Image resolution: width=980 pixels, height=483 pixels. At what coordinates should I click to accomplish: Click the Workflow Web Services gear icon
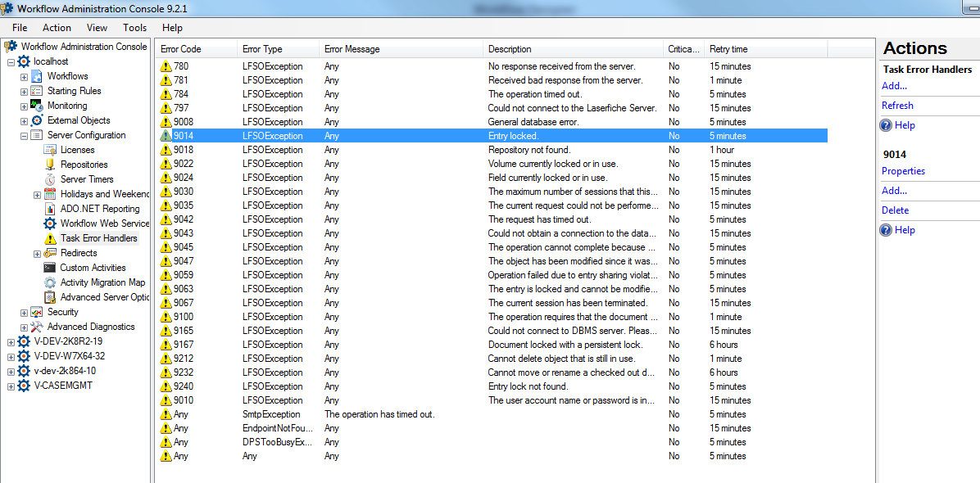point(50,223)
